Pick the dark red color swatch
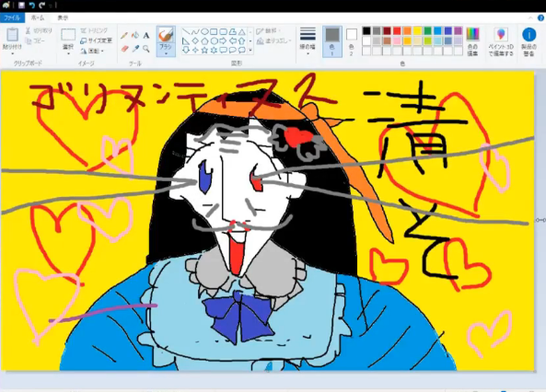The image size is (546, 392). [387, 31]
